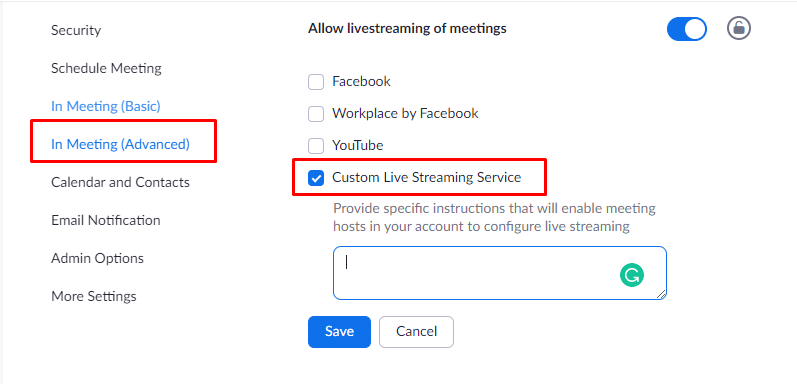Select In Meeting (Advanced) in sidebar

coord(120,144)
